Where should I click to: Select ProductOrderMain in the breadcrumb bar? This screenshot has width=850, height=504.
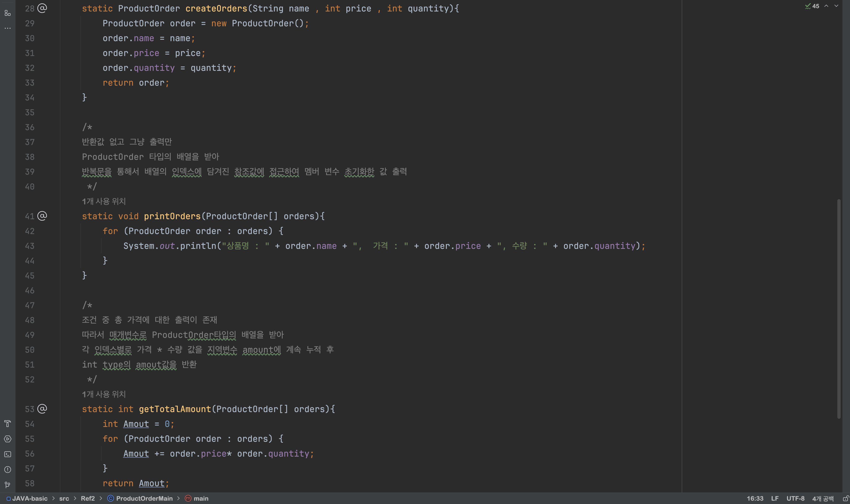[144, 498]
